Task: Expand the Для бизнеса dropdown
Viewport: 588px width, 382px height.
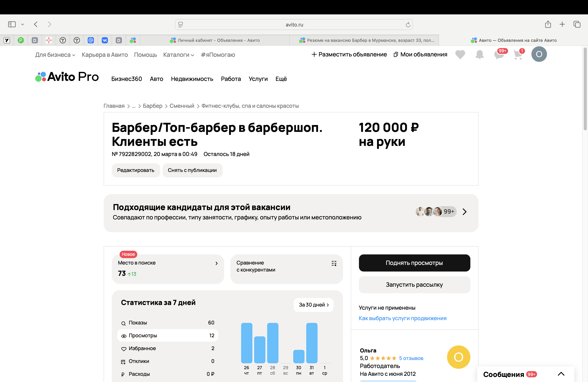Action: click(55, 55)
